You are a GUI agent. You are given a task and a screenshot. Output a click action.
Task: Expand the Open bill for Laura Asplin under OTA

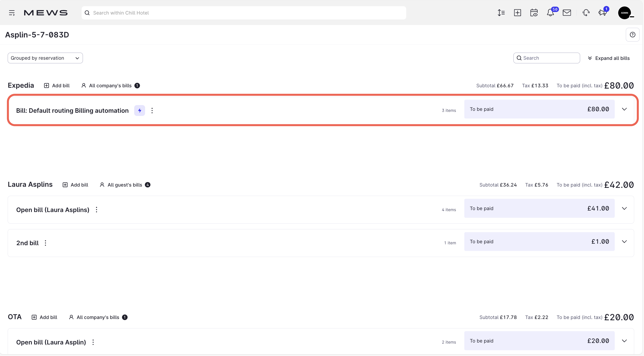point(624,341)
